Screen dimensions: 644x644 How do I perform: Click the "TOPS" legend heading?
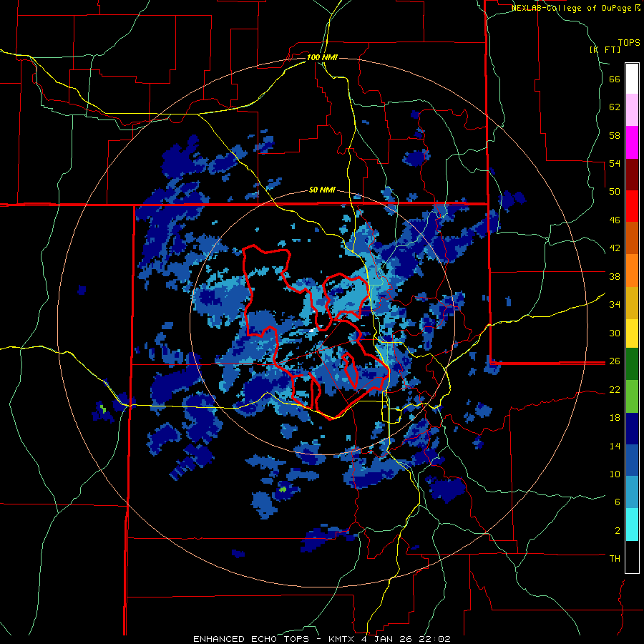(629, 42)
